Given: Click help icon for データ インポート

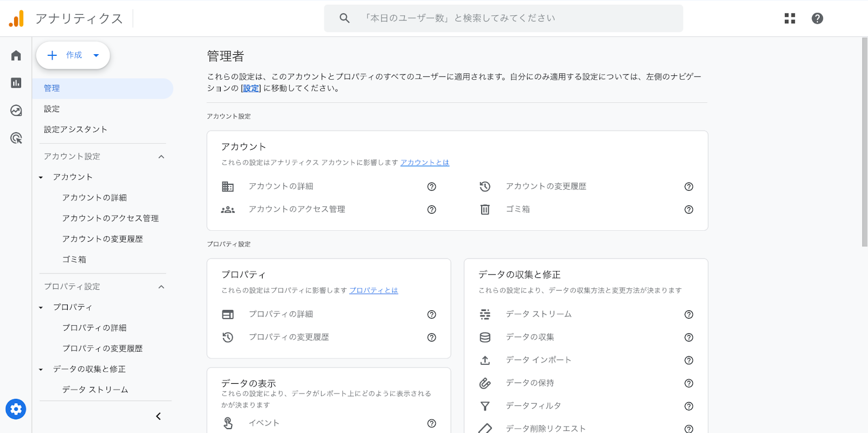Looking at the screenshot, I should [689, 360].
